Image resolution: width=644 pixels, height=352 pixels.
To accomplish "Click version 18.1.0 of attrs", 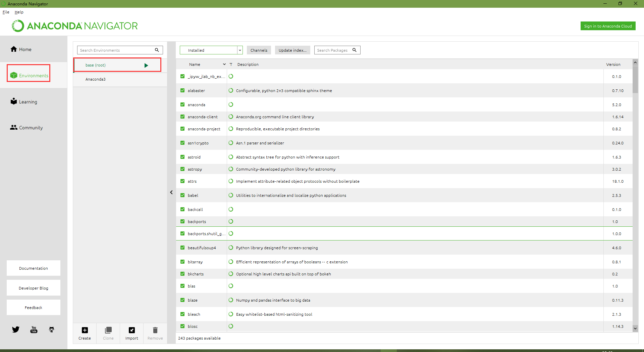I will tap(618, 181).
